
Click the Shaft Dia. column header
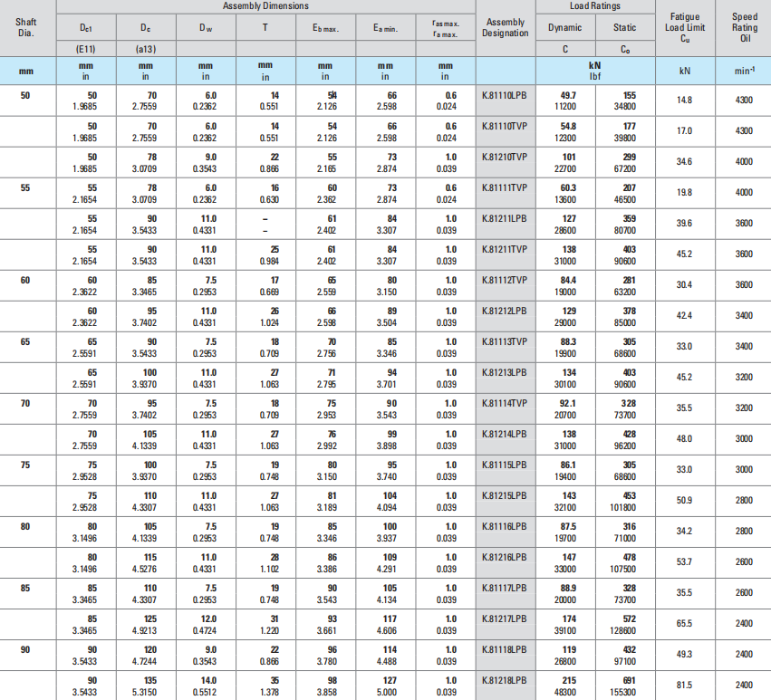click(x=26, y=27)
